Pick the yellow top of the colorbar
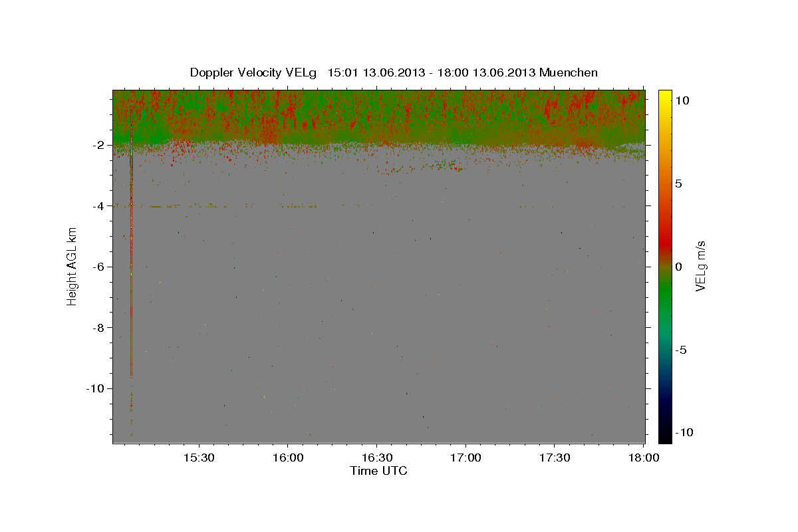The height and width of the screenshot is (532, 798). coord(664,96)
